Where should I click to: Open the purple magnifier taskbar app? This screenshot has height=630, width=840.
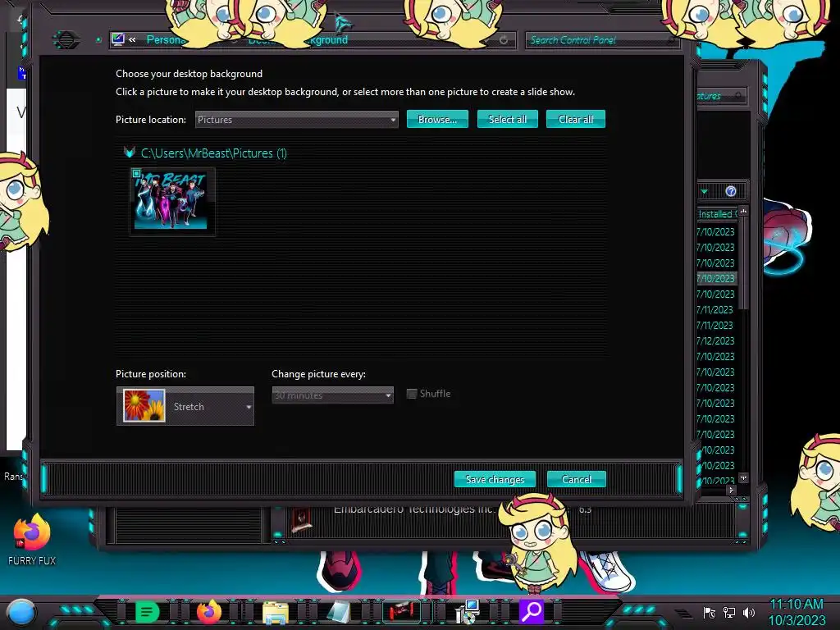(532, 611)
